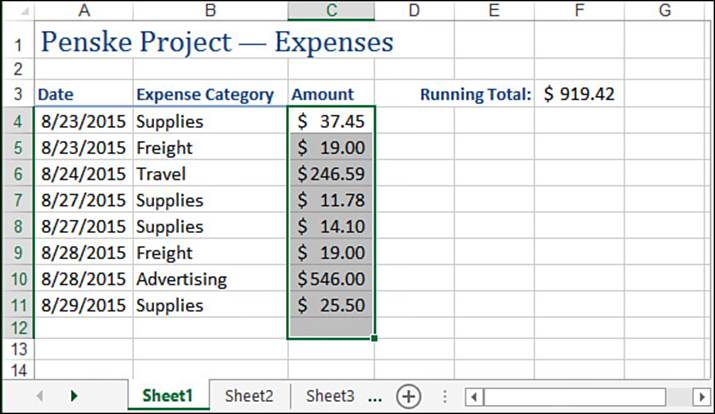Screen dimensions: 715x414
Task: Select row 14 header
Action: coord(18,370)
